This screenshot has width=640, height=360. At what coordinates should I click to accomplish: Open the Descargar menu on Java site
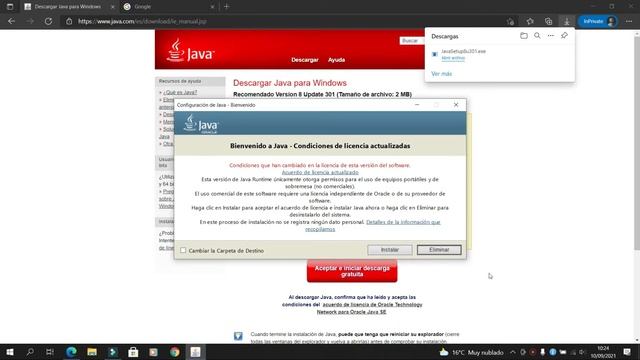[304, 60]
